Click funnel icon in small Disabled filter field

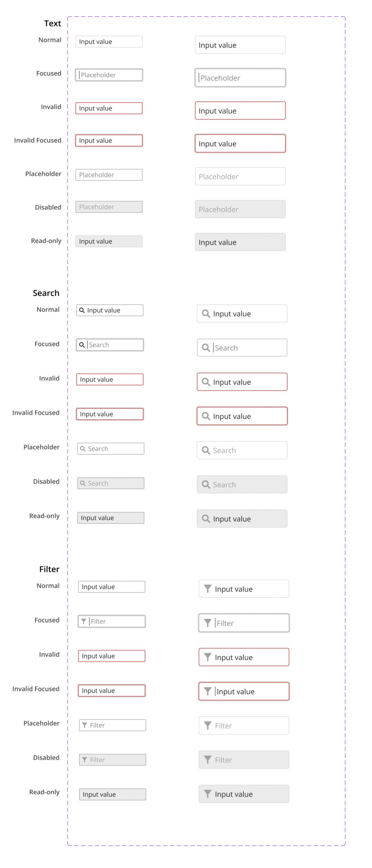tap(85, 760)
